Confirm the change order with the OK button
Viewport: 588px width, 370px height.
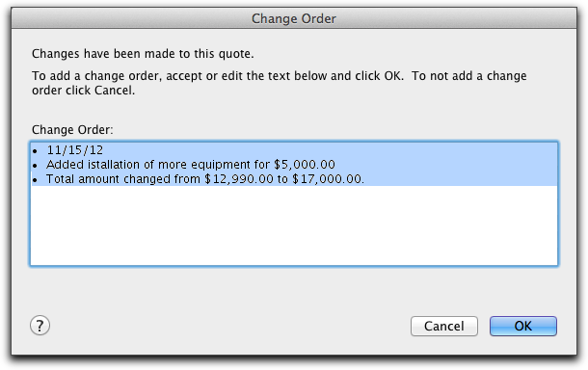point(523,326)
